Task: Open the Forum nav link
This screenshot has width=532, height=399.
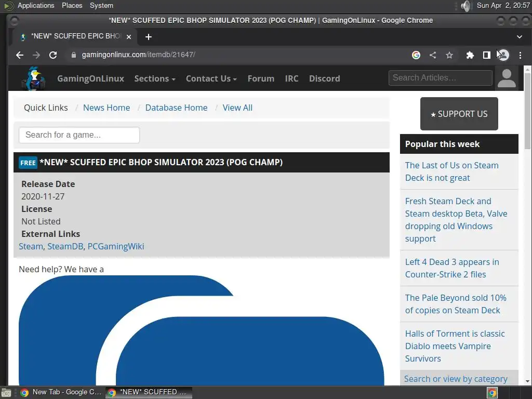Action: point(261,78)
